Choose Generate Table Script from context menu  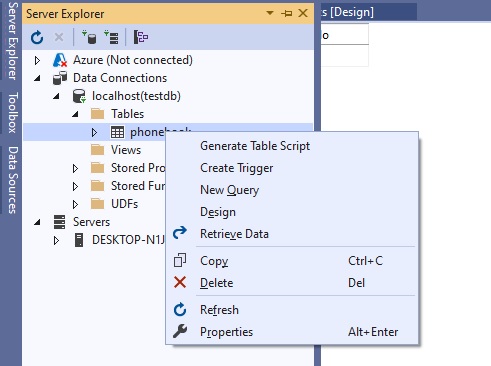pyautogui.click(x=255, y=146)
